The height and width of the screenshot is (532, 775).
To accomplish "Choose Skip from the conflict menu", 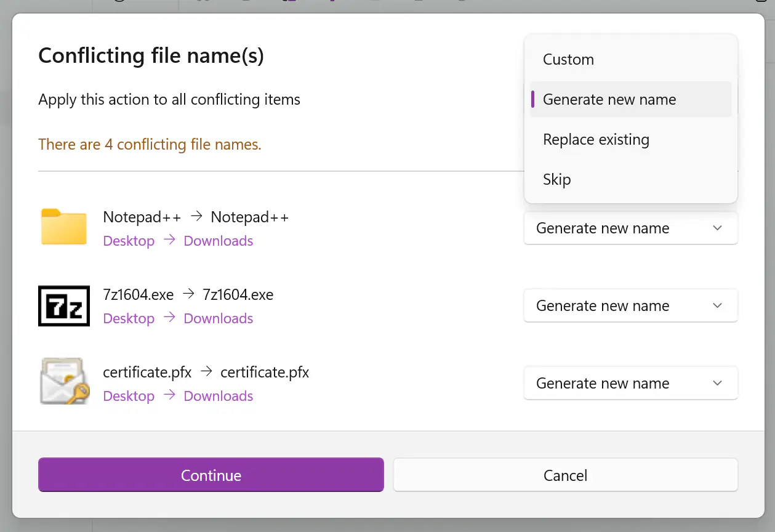I will [x=556, y=179].
